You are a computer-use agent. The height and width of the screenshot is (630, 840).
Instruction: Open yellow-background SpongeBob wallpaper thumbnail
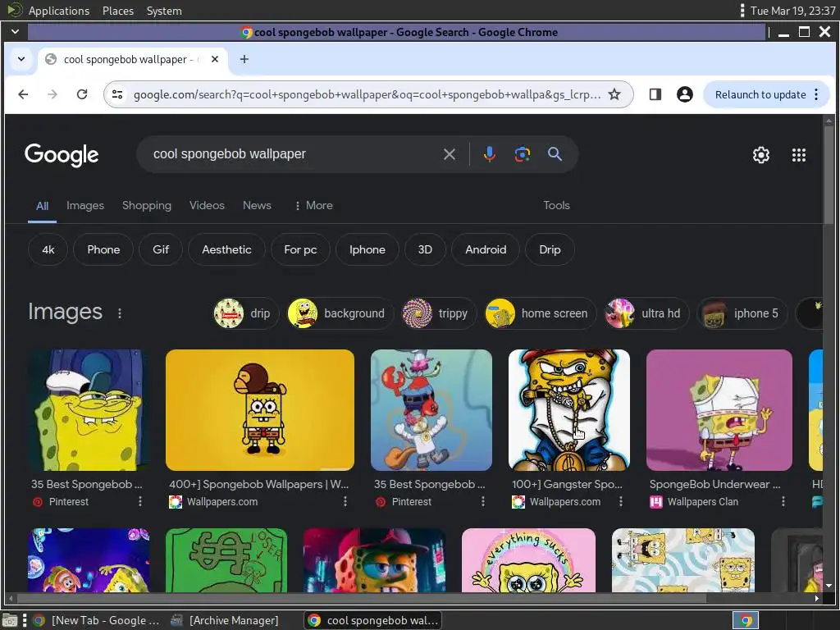(260, 410)
